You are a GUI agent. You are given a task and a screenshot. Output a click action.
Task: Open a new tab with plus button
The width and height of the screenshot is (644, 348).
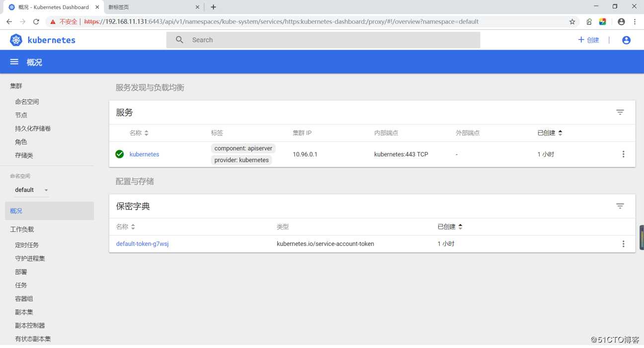213,7
